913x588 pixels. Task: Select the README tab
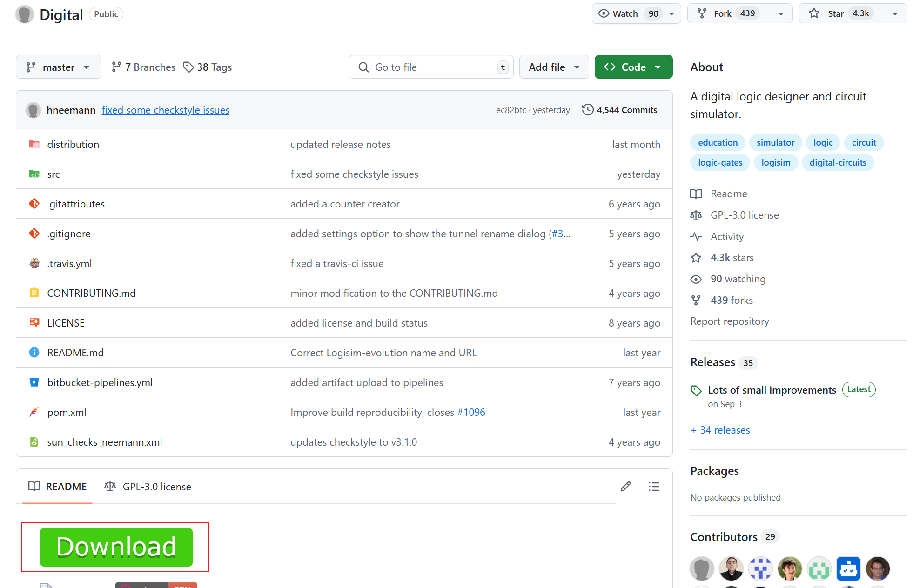point(58,487)
